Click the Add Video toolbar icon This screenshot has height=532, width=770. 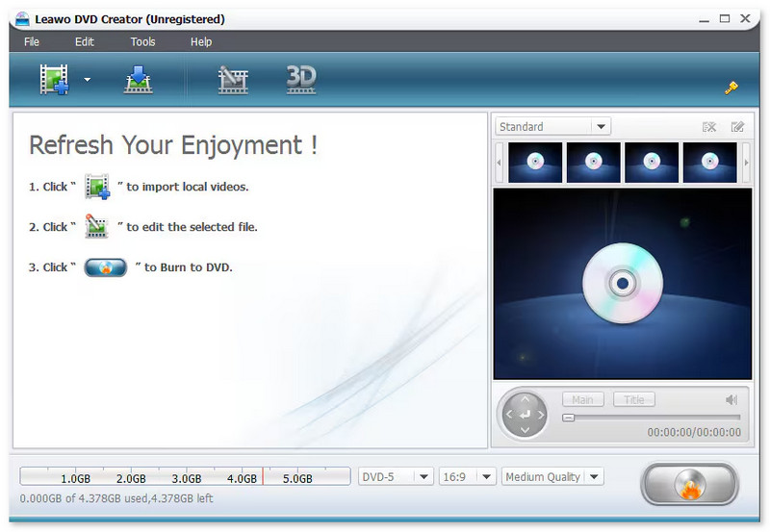[54, 80]
